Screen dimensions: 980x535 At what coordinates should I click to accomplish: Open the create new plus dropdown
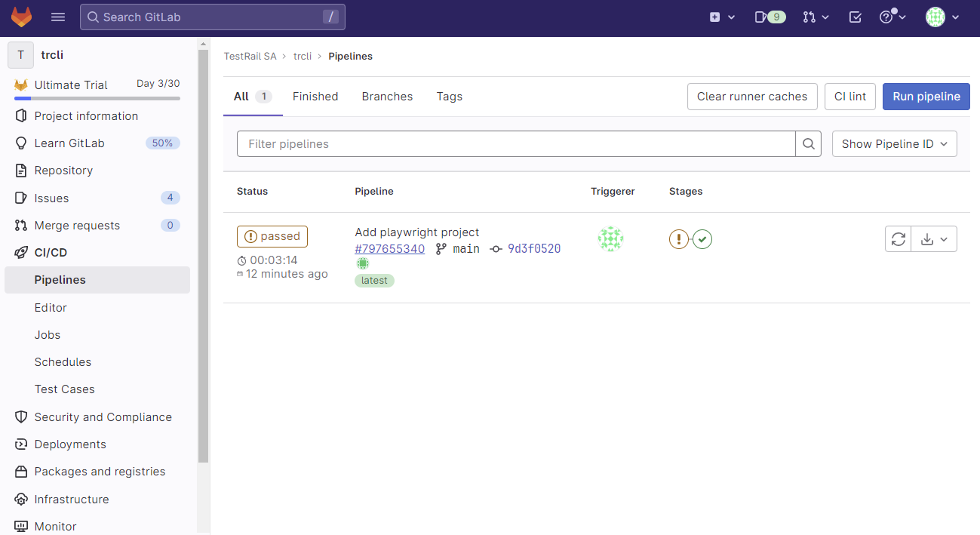pyautogui.click(x=722, y=17)
